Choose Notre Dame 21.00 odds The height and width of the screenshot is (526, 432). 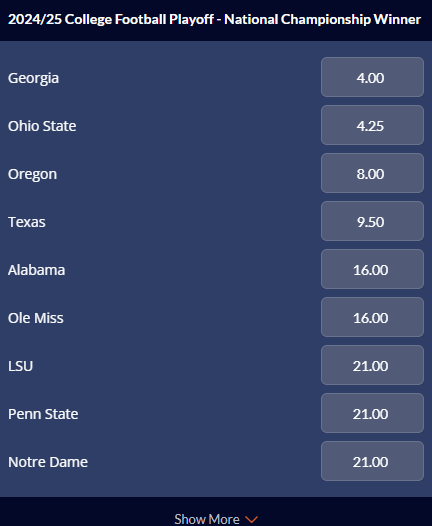(372, 461)
